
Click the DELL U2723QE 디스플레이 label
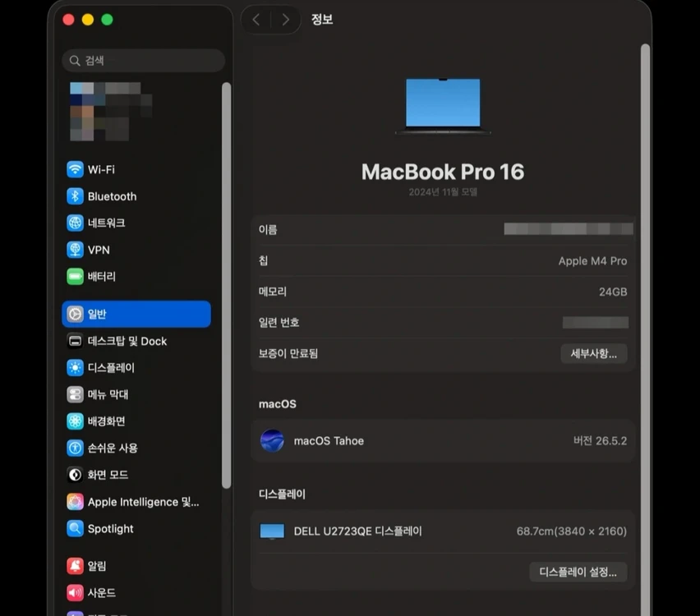pos(357,531)
